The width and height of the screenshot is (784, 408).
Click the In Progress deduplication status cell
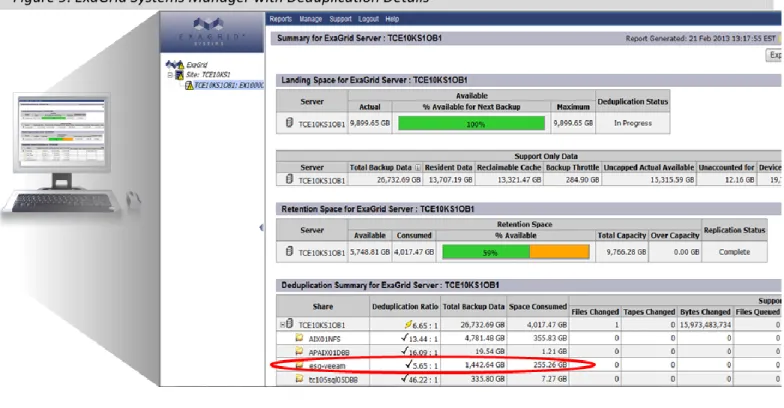[x=632, y=123]
